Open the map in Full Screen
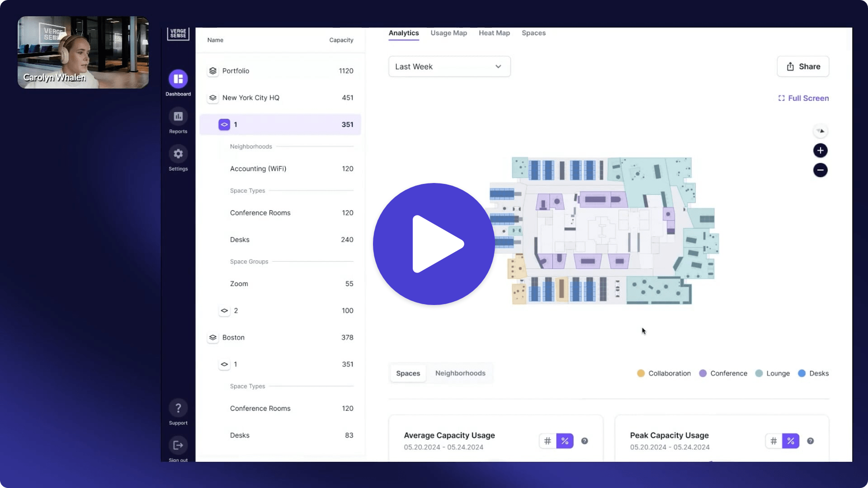The width and height of the screenshot is (868, 488). [803, 98]
